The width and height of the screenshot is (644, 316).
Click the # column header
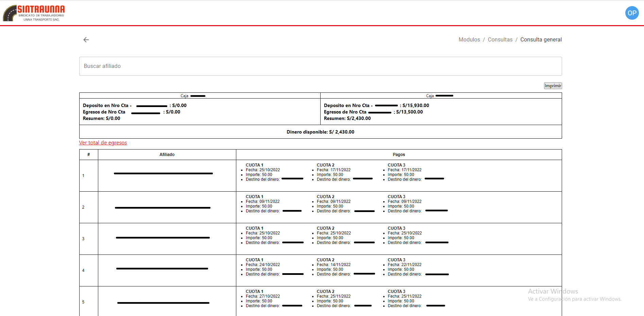click(x=89, y=155)
